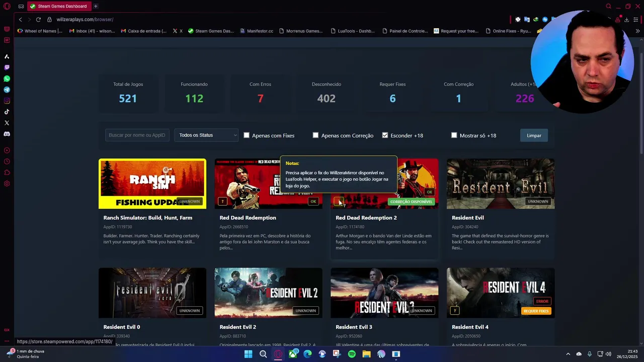The height and width of the screenshot is (362, 644).
Task: Click the site padlock security icon
Action: point(49,19)
